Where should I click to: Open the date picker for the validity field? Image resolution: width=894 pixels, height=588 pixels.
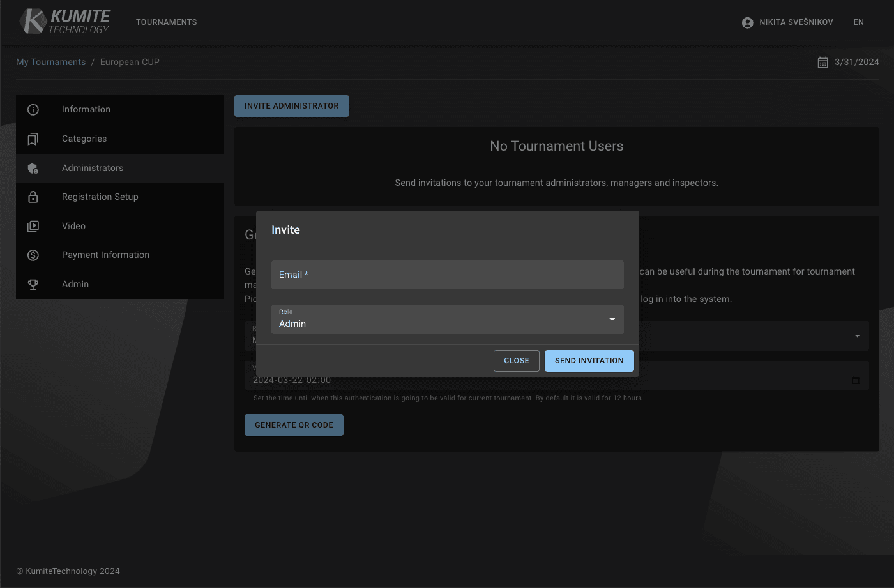point(855,379)
